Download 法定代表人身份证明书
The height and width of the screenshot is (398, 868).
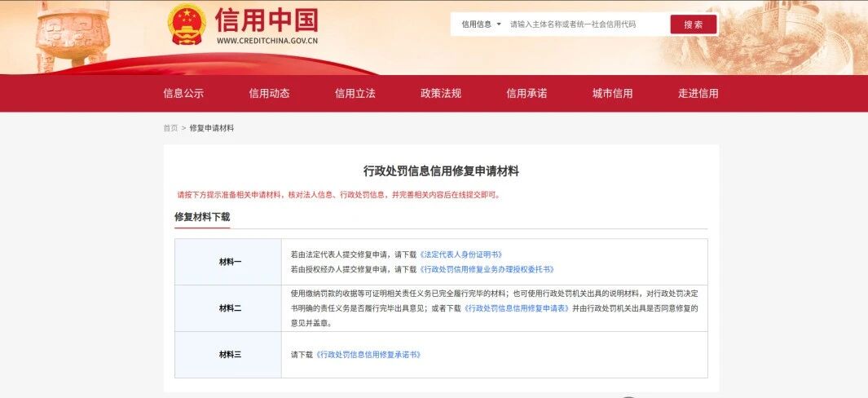(x=460, y=254)
